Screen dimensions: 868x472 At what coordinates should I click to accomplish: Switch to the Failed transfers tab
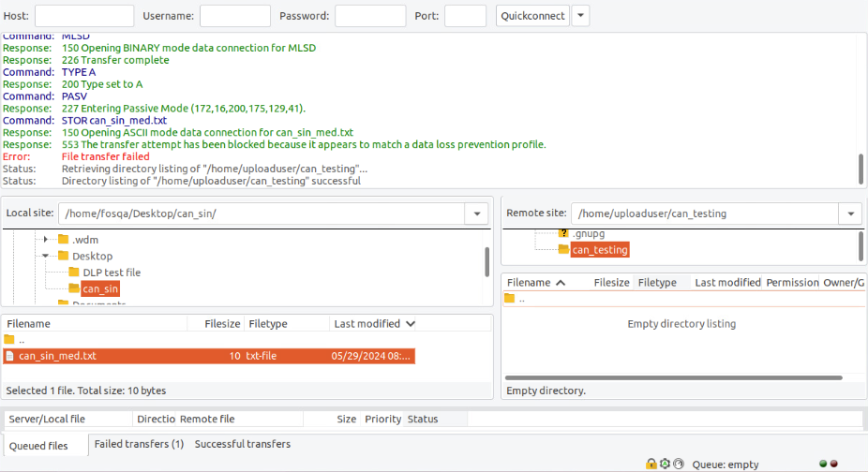(x=139, y=444)
